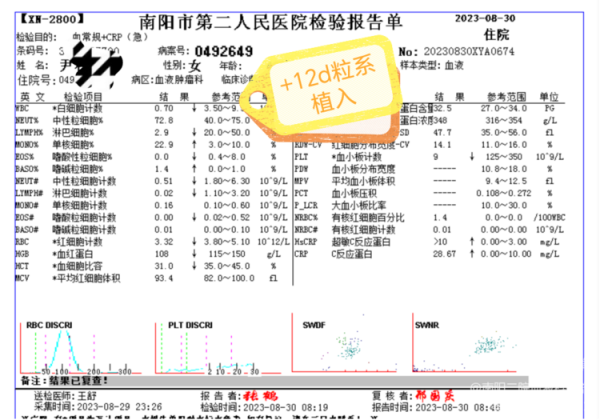Screen dimensions: 600x420
Task: Click the XN-2800 analyzer label
Action: 52,18
